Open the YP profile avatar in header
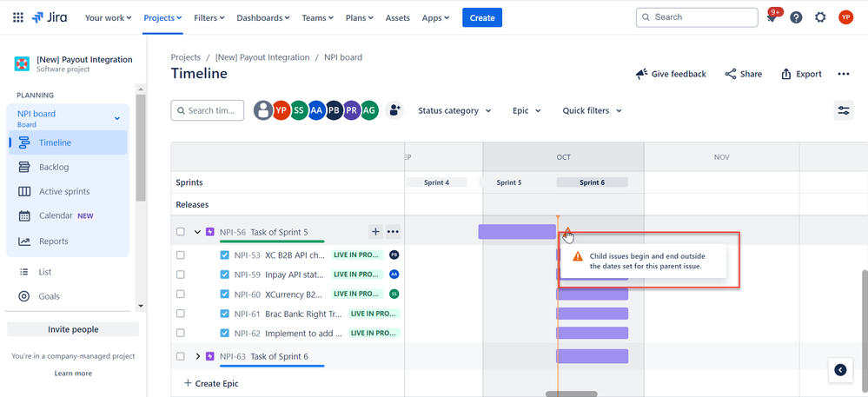 coord(845,17)
